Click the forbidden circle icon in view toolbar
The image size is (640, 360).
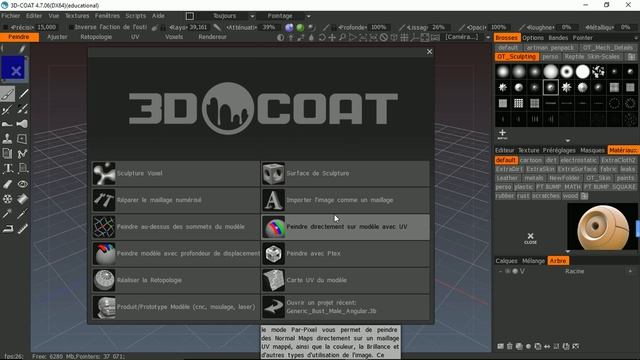click(x=384, y=38)
